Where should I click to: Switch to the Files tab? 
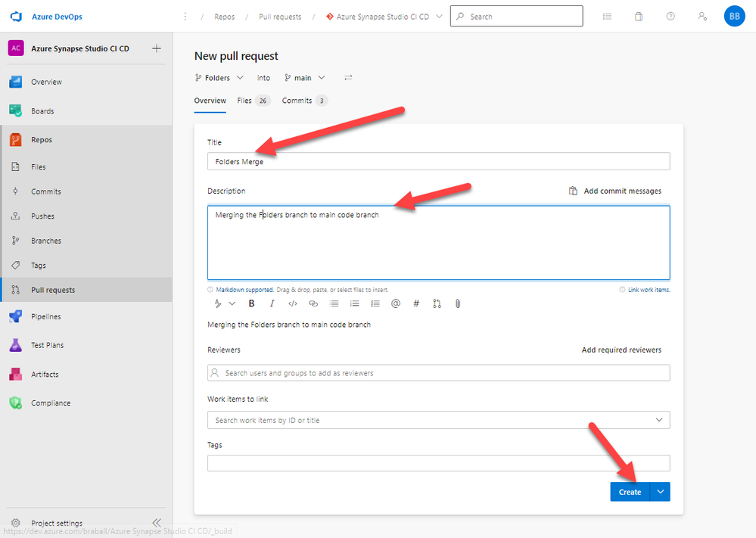(x=254, y=101)
